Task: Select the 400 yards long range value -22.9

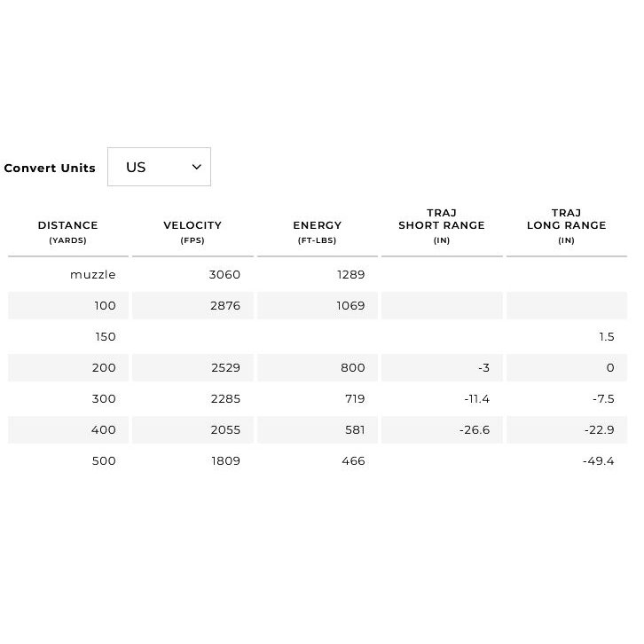Action: coord(600,429)
